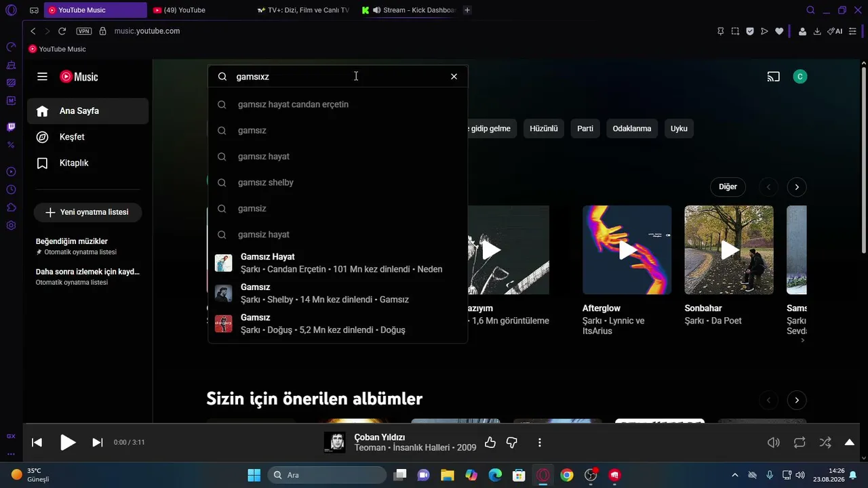The image size is (868, 488).
Task: Switch to the "(49) YouTube" browser tab
Action: (x=200, y=10)
